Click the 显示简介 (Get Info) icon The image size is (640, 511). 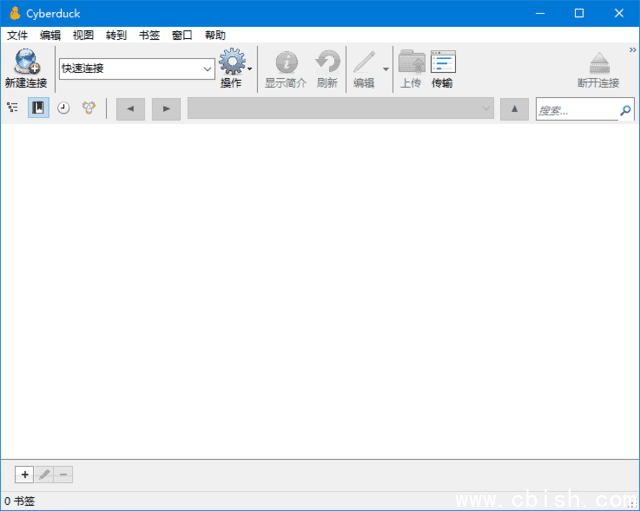tap(286, 63)
